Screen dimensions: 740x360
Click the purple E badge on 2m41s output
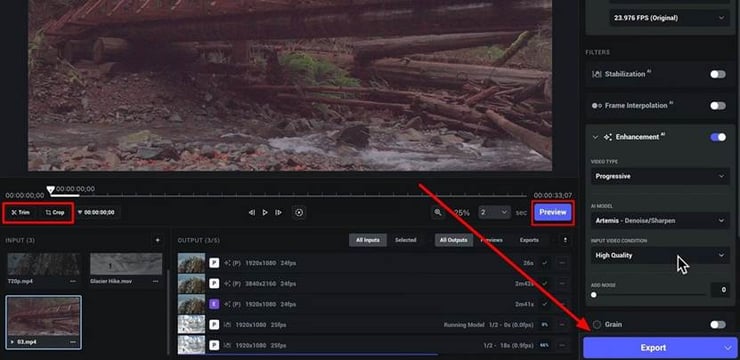pos(214,304)
